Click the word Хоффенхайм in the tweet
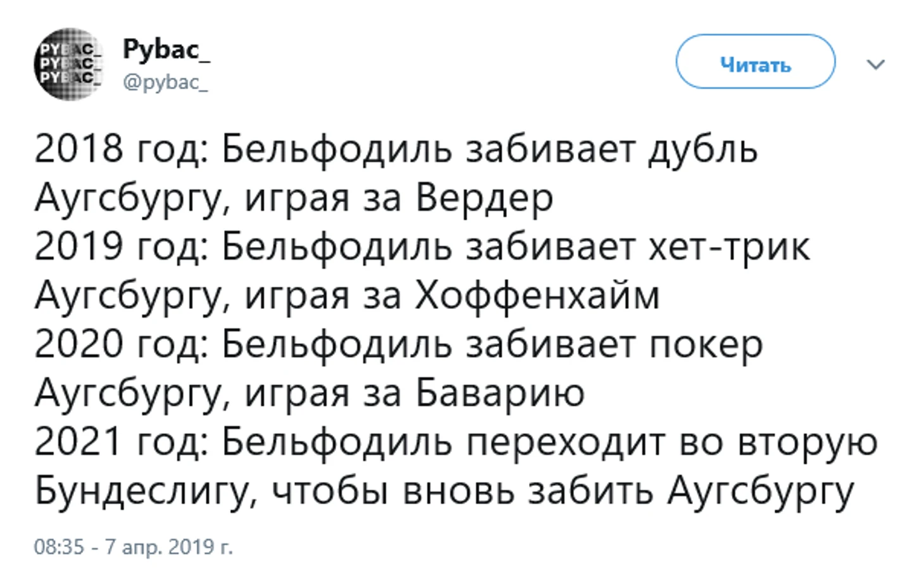 coord(537,296)
